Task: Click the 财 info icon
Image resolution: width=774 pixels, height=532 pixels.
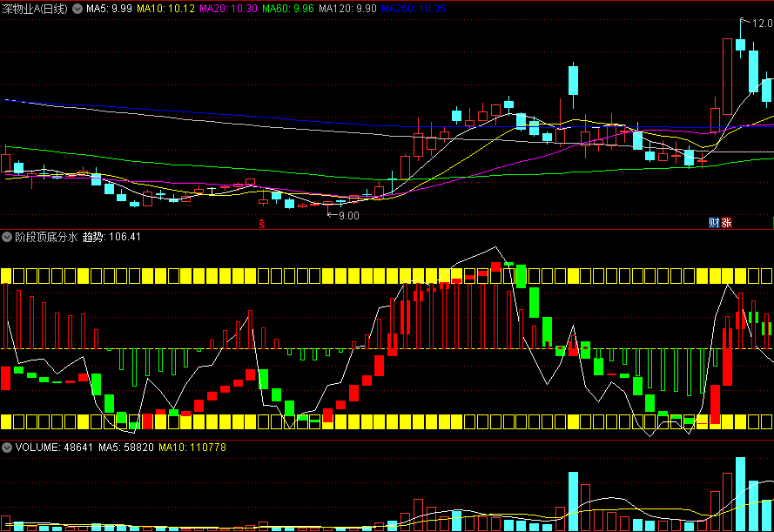Action: [714, 223]
